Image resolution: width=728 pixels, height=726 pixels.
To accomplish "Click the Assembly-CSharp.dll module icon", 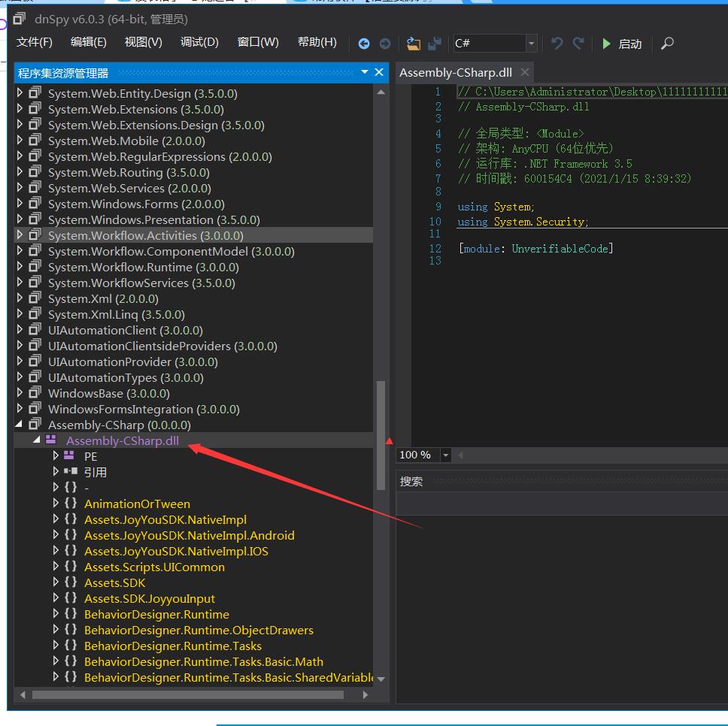I will pos(50,440).
